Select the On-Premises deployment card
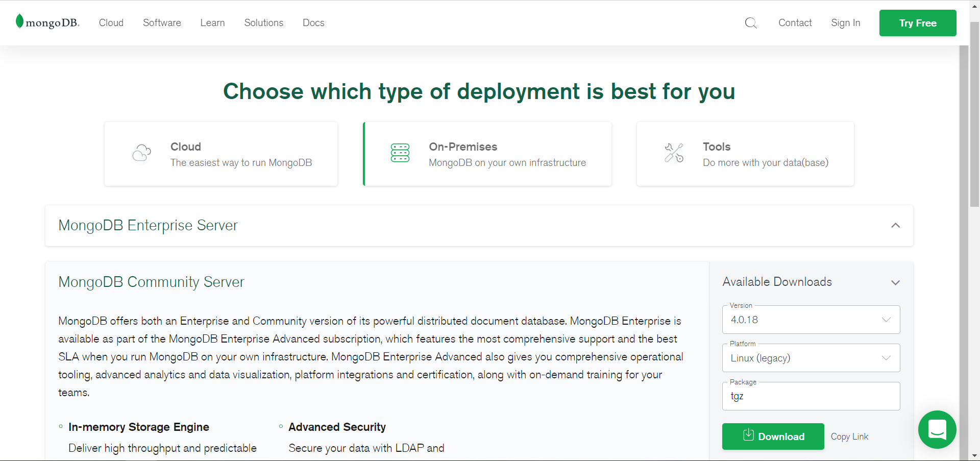980x461 pixels. (487, 154)
